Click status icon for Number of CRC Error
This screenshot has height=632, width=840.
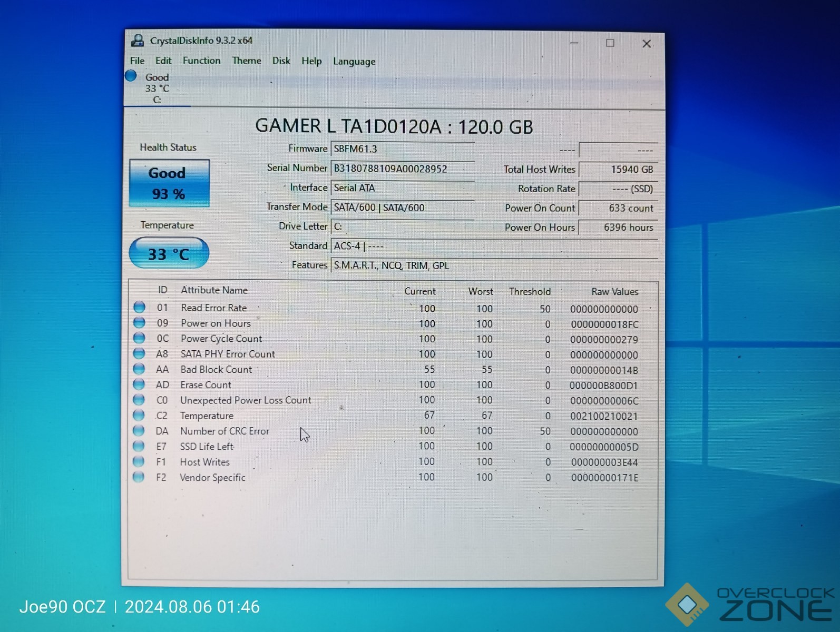coord(138,430)
